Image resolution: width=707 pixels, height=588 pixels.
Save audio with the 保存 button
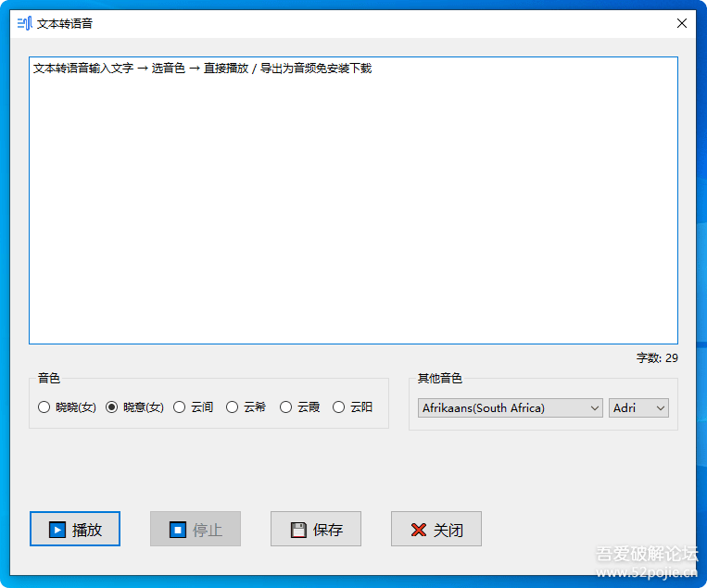pyautogui.click(x=316, y=529)
